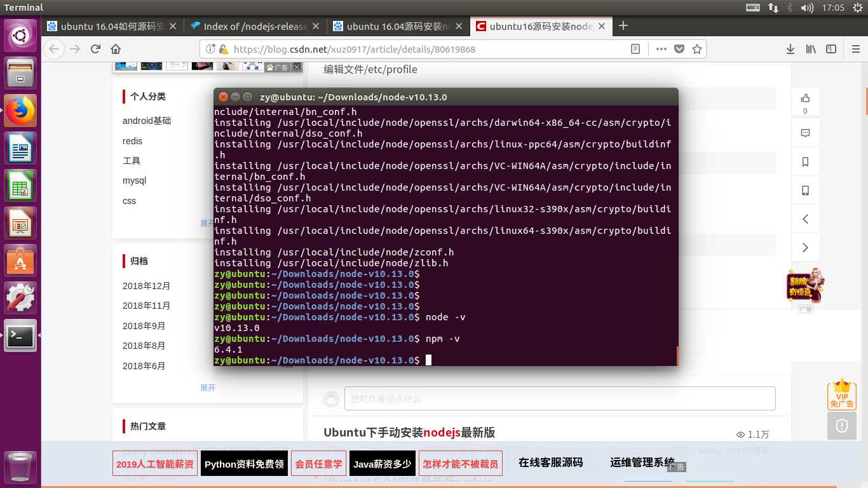Open Ubuntu Dash search launcher
This screenshot has height=488, width=868.
(21, 36)
